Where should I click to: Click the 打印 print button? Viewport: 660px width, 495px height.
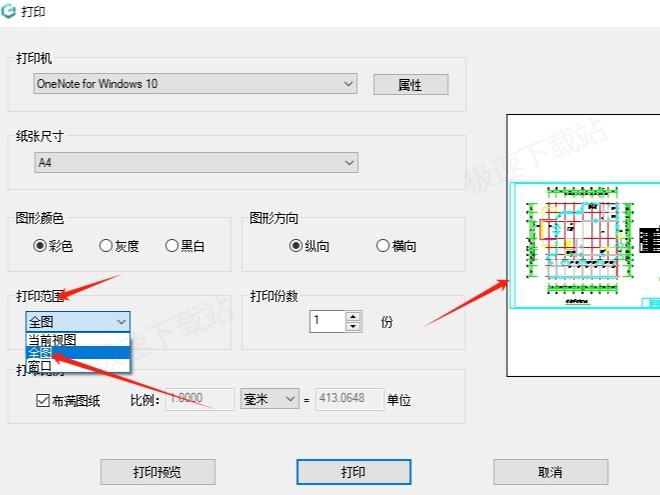pos(354,472)
